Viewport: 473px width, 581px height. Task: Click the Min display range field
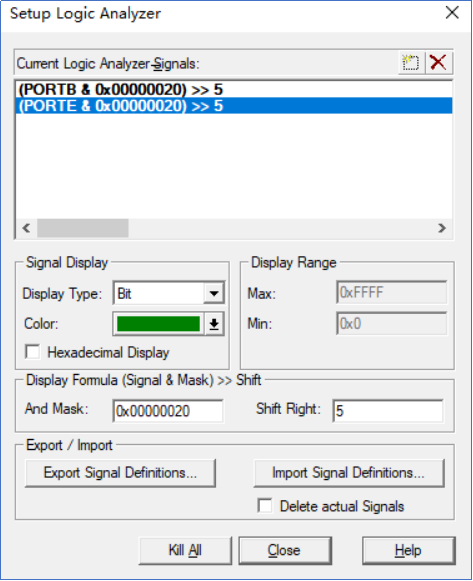pyautogui.click(x=392, y=324)
